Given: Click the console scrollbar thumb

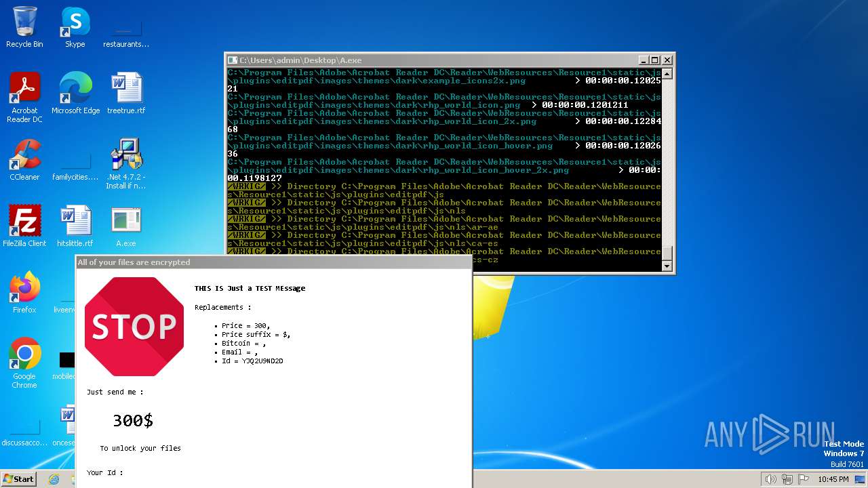Looking at the screenshot, I should click(x=667, y=253).
